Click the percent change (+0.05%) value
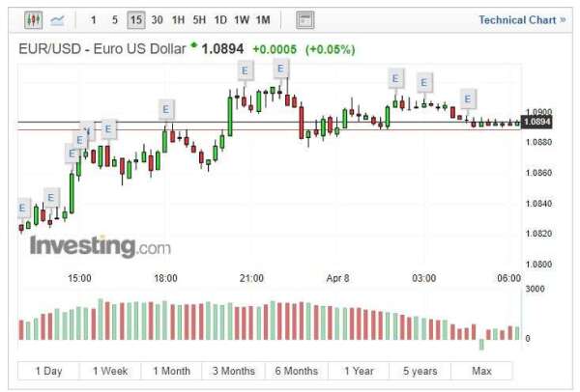Image resolution: width=580 pixels, height=392 pixels. (x=330, y=49)
